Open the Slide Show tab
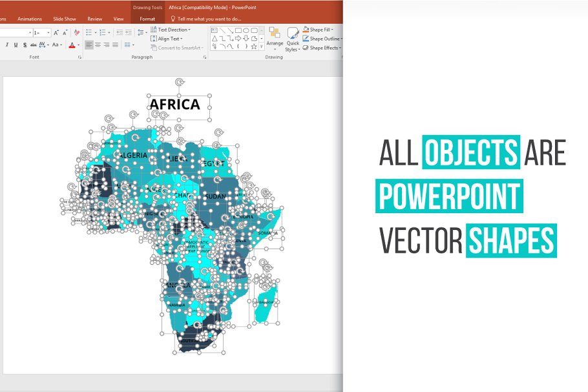Viewport: 588px width, 392px height. (x=64, y=19)
